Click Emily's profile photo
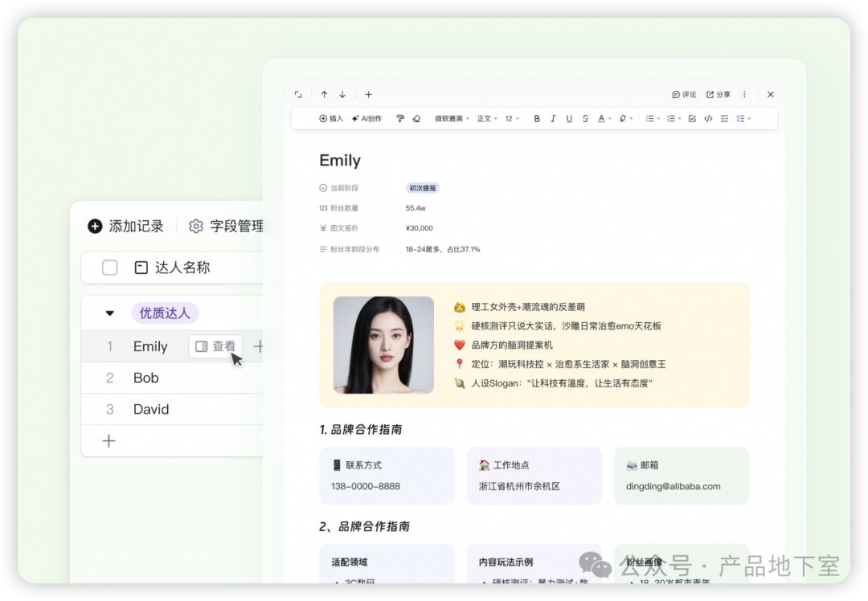The image size is (868, 601). pos(383,345)
